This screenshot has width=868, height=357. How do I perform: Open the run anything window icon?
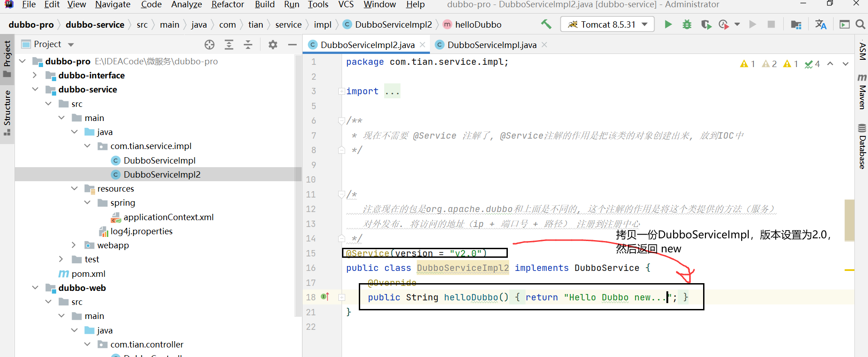tap(844, 24)
